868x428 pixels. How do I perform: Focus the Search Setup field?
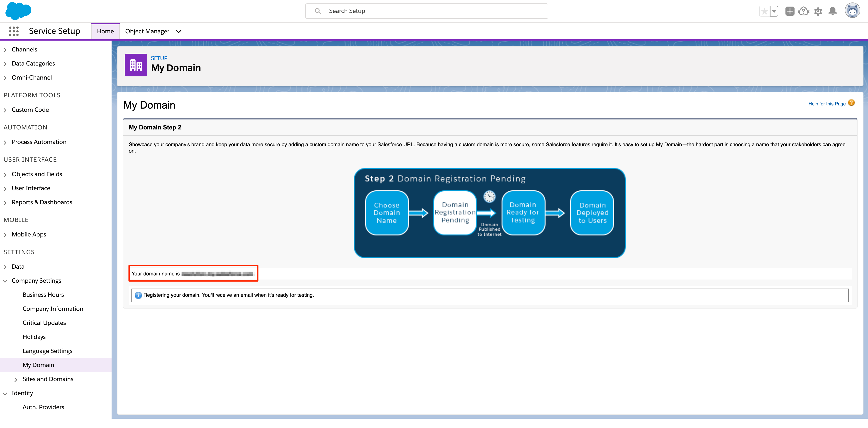pyautogui.click(x=426, y=11)
